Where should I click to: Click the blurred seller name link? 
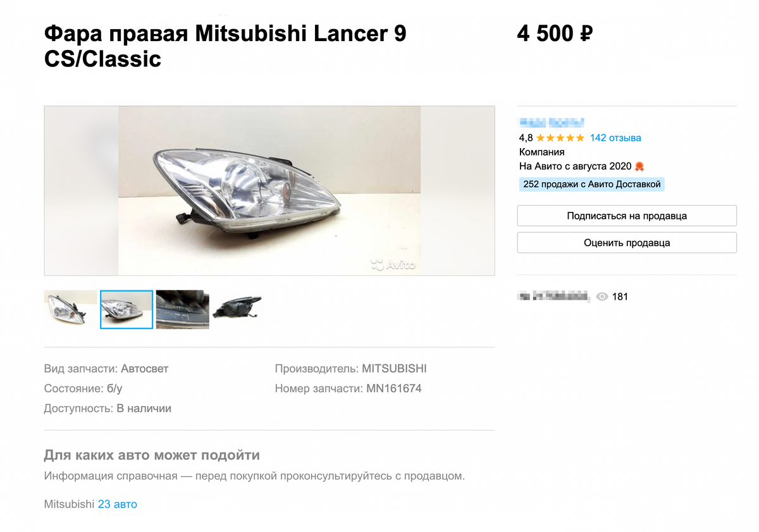(551, 122)
